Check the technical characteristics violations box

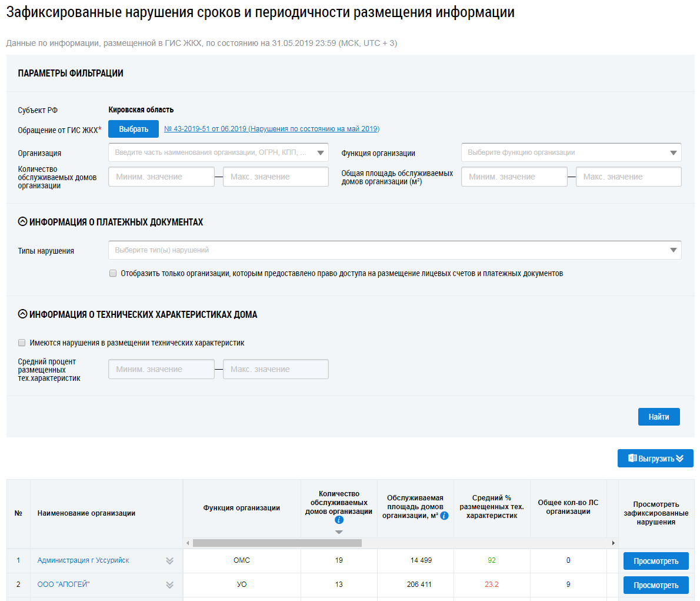coord(22,343)
